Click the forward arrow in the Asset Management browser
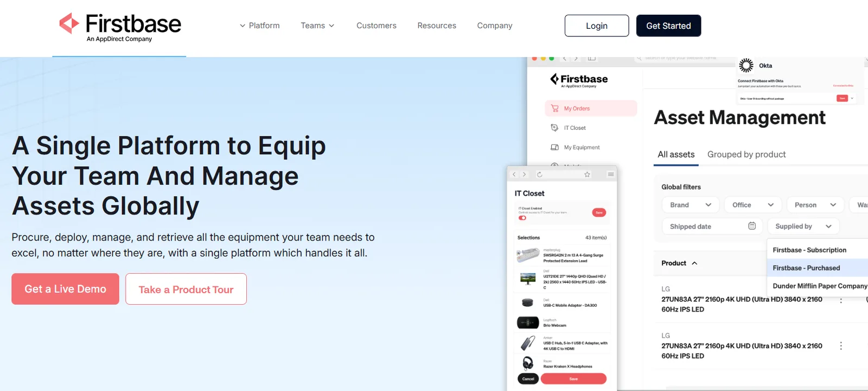 [576, 59]
